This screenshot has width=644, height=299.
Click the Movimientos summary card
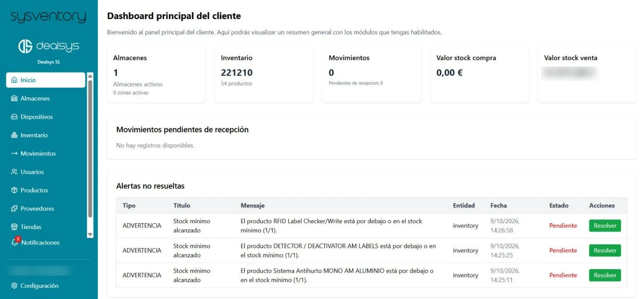coord(372,74)
